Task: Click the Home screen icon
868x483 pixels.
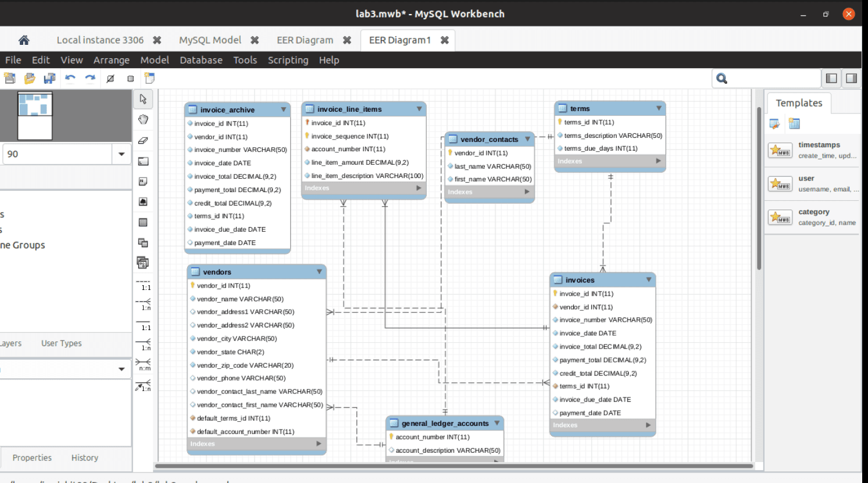Action: point(24,40)
